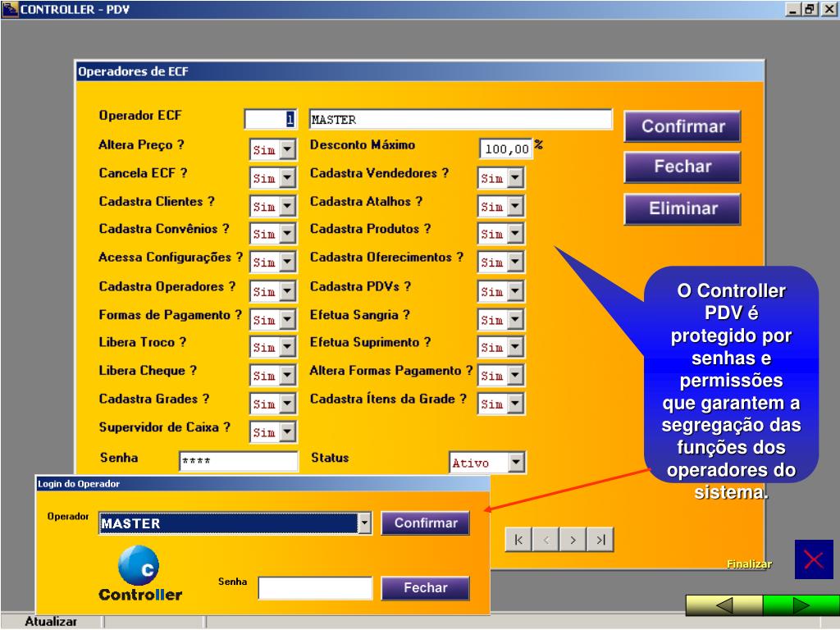Click Atualizar in the status bar
This screenshot has width=840, height=630.
[51, 622]
